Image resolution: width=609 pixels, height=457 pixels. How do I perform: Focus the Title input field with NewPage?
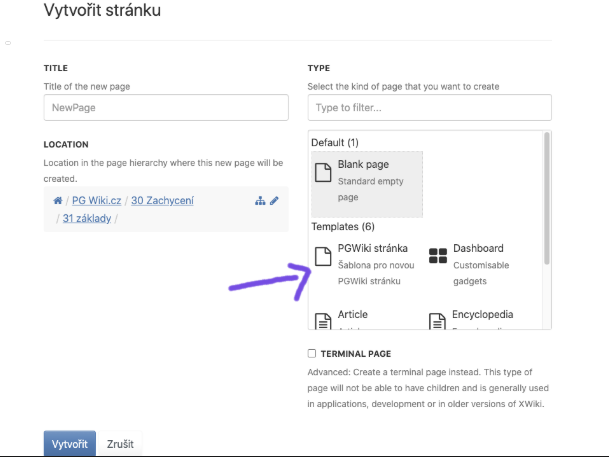coord(166,107)
